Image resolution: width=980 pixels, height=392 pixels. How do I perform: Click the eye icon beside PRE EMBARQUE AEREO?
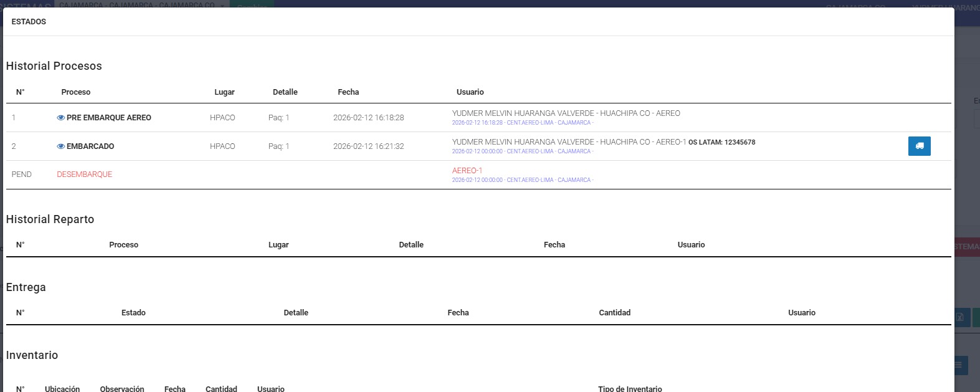tap(60, 118)
